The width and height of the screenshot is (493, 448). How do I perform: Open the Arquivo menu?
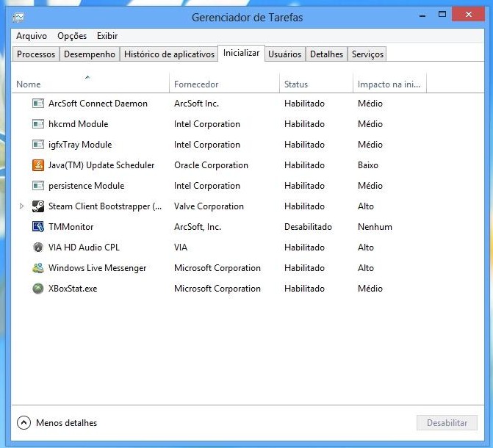point(32,36)
